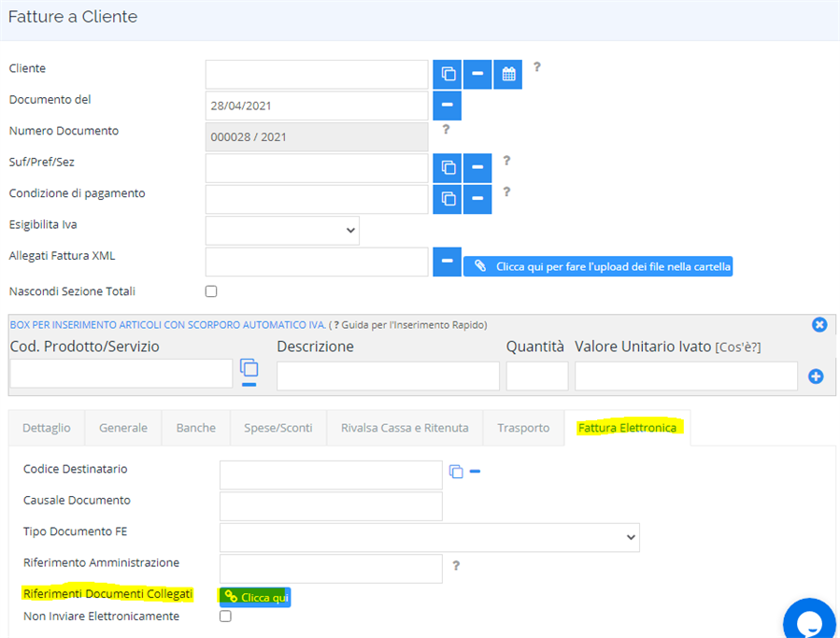Toggle Nascondi Sezione Totali checkbox

(211, 291)
